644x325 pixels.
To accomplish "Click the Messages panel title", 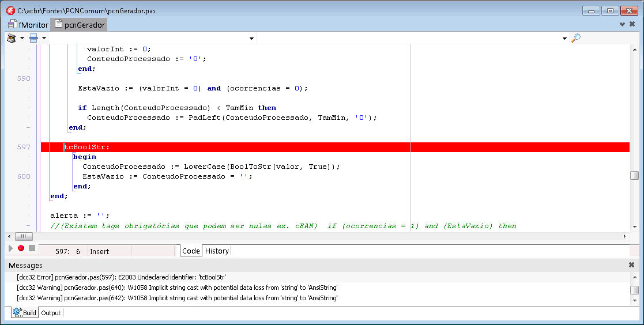I will [x=25, y=266].
